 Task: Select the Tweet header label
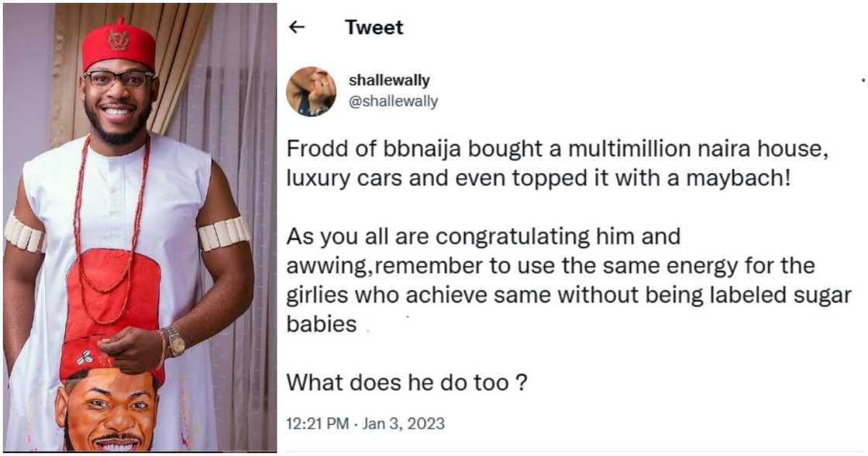[x=373, y=27]
